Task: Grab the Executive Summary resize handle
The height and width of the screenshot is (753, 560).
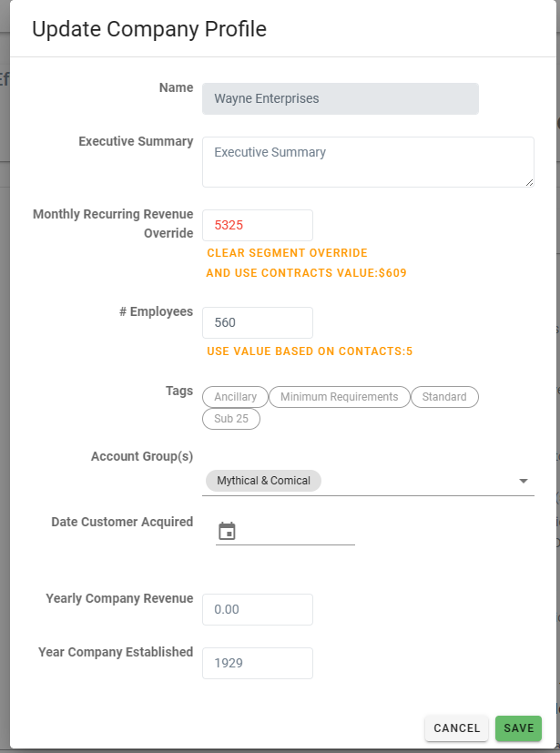Action: (x=529, y=182)
